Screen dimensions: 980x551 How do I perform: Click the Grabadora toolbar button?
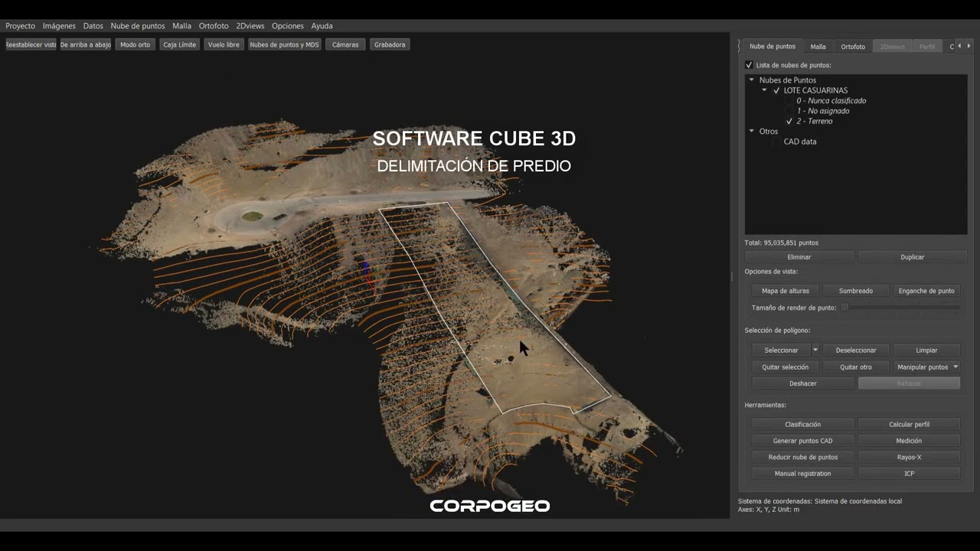[390, 44]
